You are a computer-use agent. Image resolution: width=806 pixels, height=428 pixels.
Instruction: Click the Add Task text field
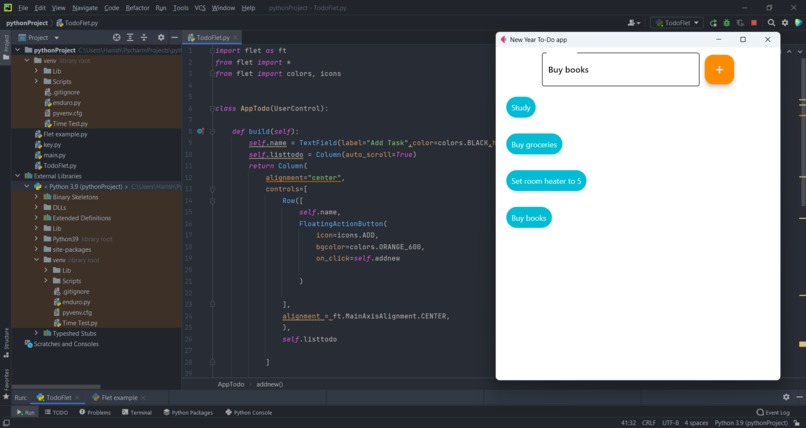(620, 69)
